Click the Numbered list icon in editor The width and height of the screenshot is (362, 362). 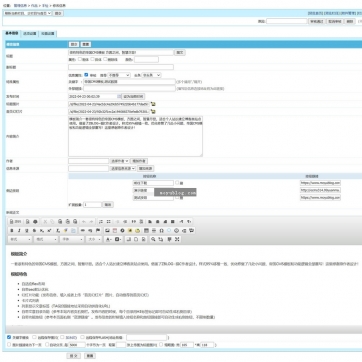(101, 221)
